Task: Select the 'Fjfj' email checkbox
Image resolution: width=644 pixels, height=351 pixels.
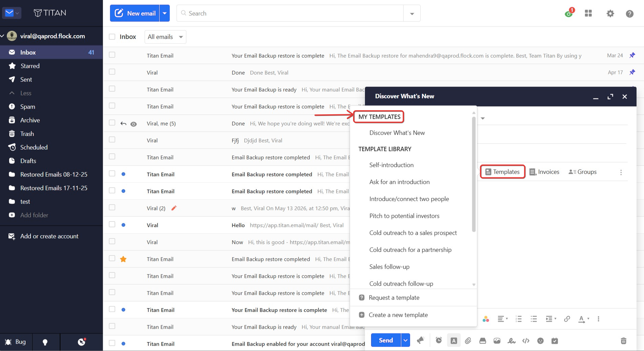Action: click(112, 140)
